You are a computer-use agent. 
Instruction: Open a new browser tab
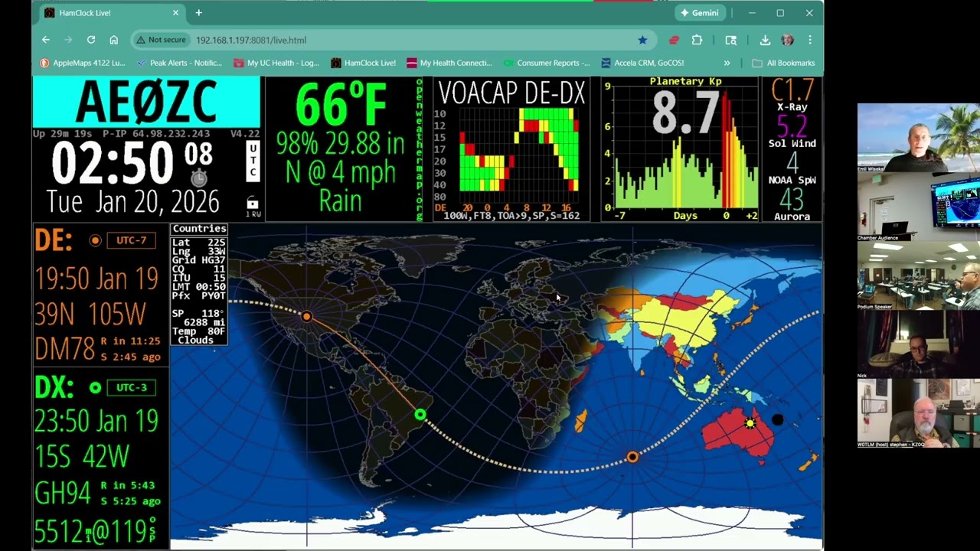coord(198,13)
